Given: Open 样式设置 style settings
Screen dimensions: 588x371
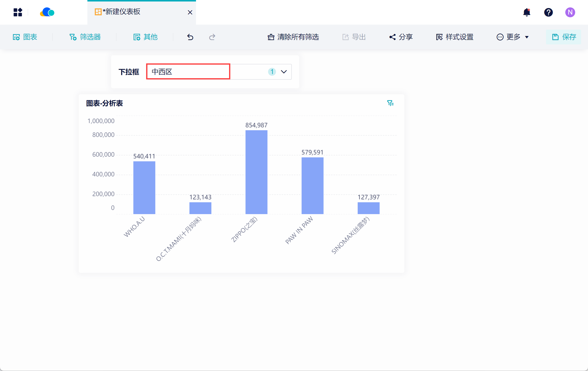Looking at the screenshot, I should pyautogui.click(x=455, y=37).
